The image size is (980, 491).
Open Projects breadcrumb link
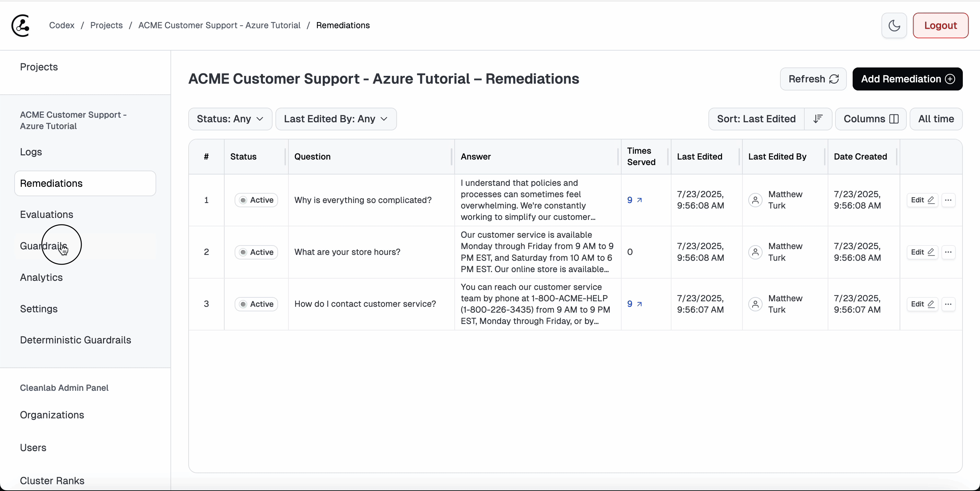point(107,25)
